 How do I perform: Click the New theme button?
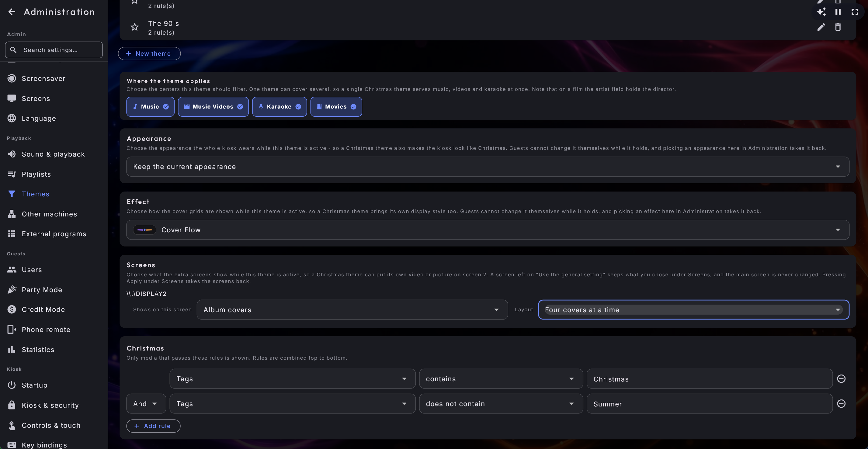click(x=149, y=54)
